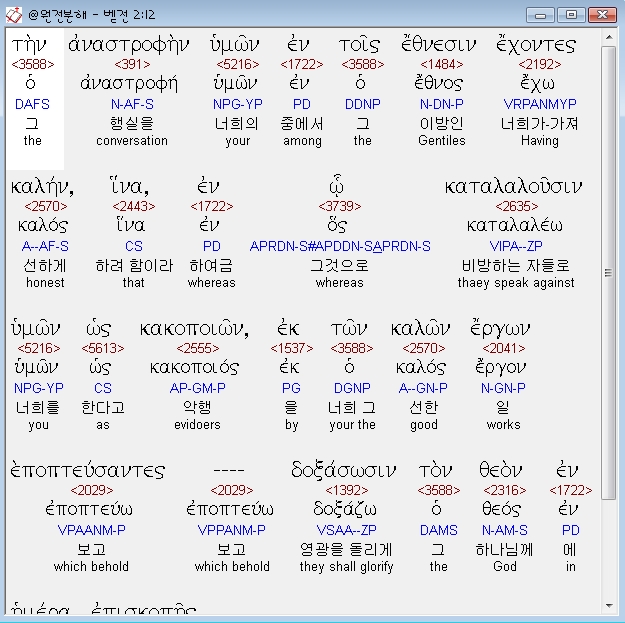Image resolution: width=625 pixels, height=623 pixels.
Task: Click the Greek word δοξάσωσιν
Action: pyautogui.click(x=343, y=470)
